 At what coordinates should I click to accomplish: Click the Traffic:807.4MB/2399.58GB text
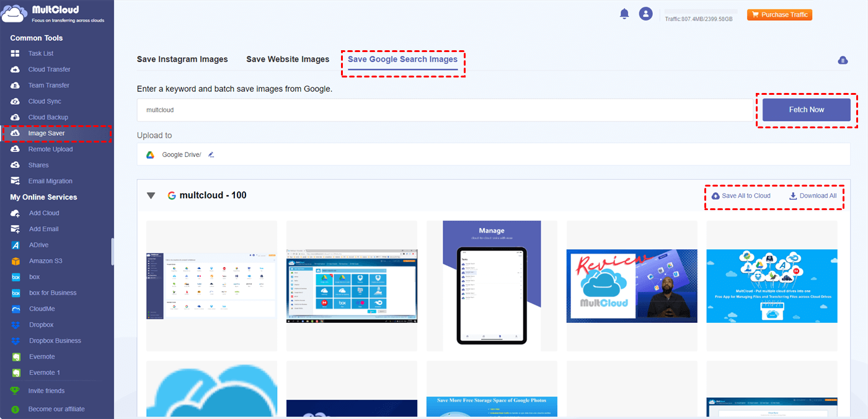pyautogui.click(x=699, y=19)
